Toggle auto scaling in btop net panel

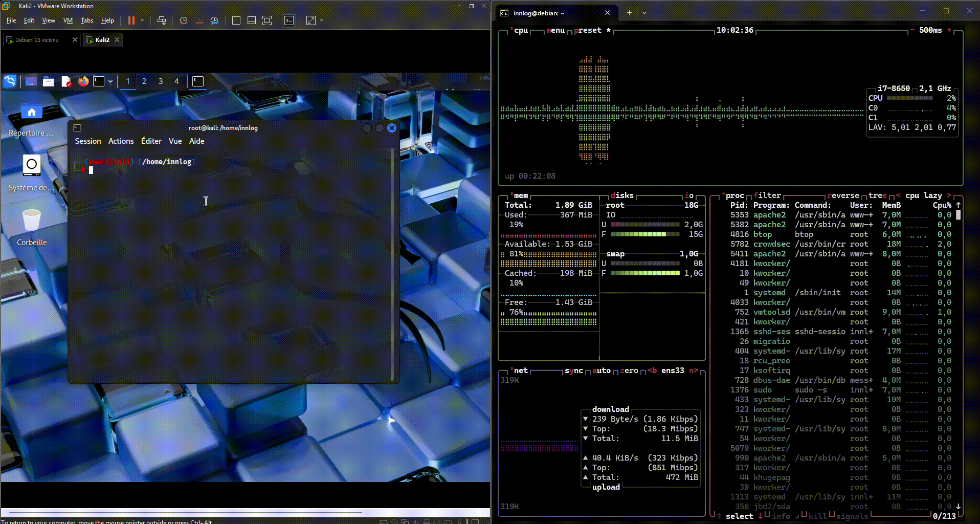tap(601, 370)
